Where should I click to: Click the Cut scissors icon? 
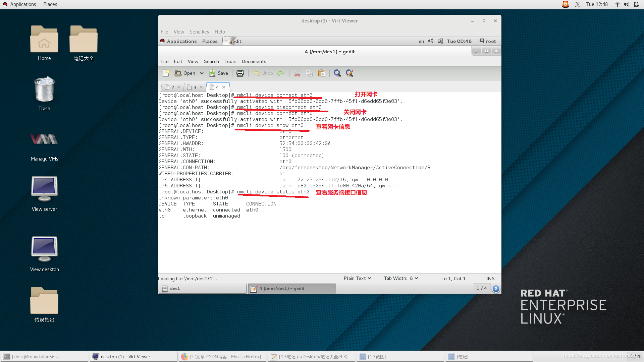pyautogui.click(x=297, y=73)
